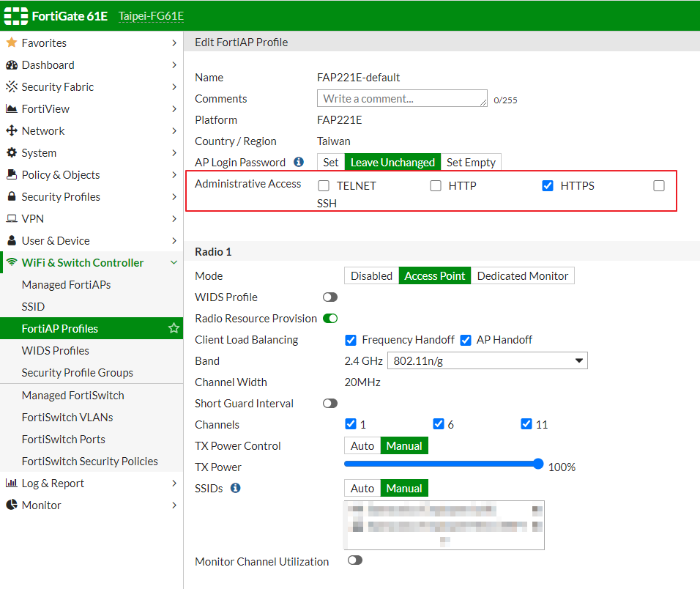Open FortiSwitch Ports menu item

pos(92,440)
